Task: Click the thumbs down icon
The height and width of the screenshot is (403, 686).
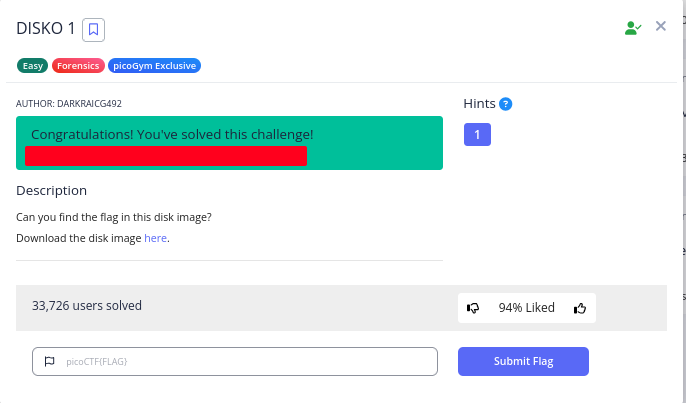Action: click(473, 308)
